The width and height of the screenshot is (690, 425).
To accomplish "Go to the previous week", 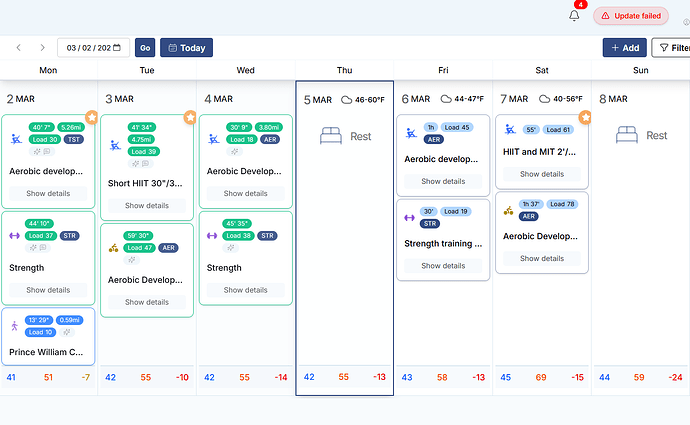I will coord(18,47).
